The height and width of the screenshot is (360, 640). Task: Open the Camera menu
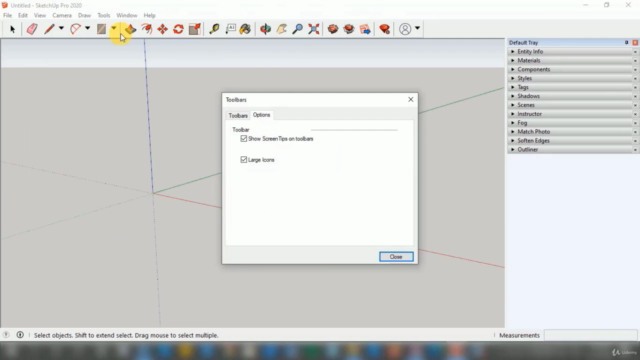click(62, 16)
